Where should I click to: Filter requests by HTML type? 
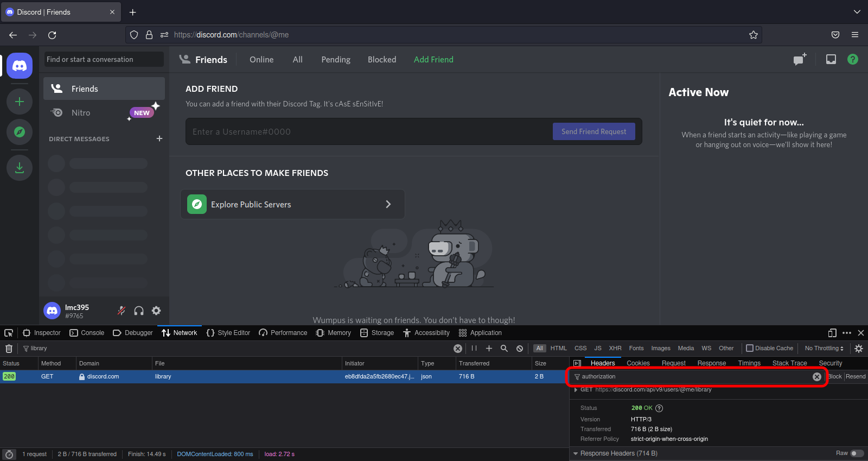(558, 349)
